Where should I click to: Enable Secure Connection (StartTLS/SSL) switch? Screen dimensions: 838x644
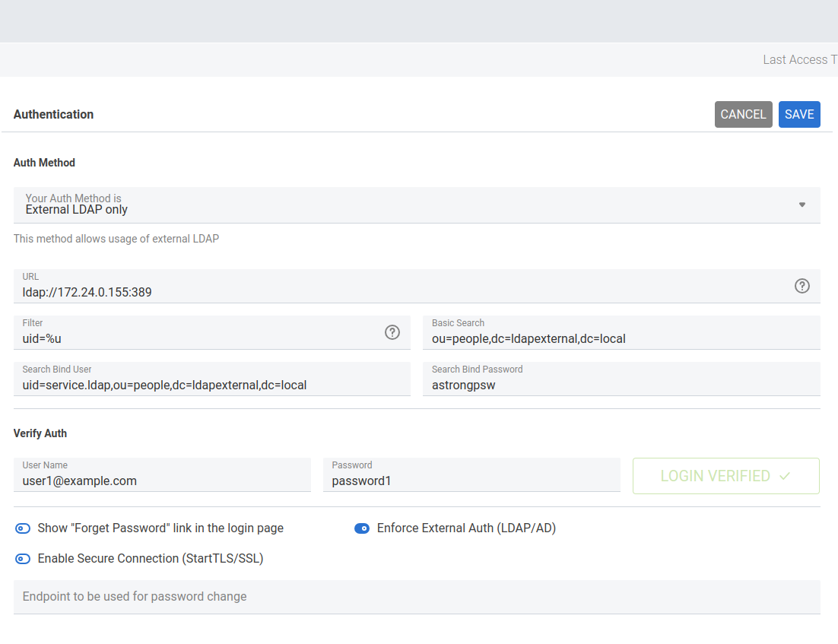(x=23, y=559)
